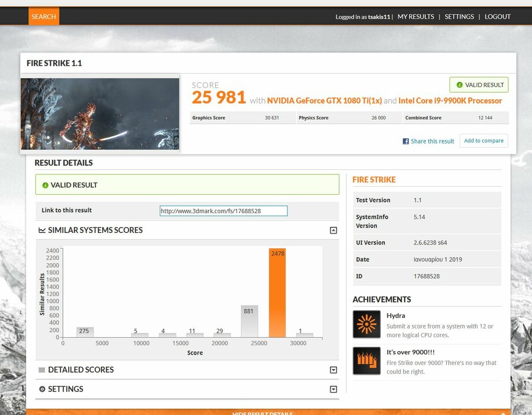The image size is (532, 415).
Task: Click the RESULT DETAILS heading
Action: click(63, 163)
